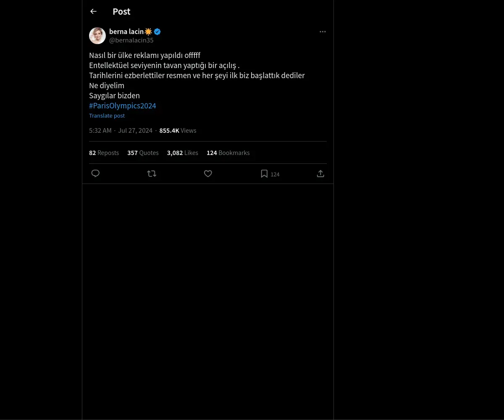View the 82 Reposts list
Screen dimensions: 504x420
pyautogui.click(x=104, y=153)
